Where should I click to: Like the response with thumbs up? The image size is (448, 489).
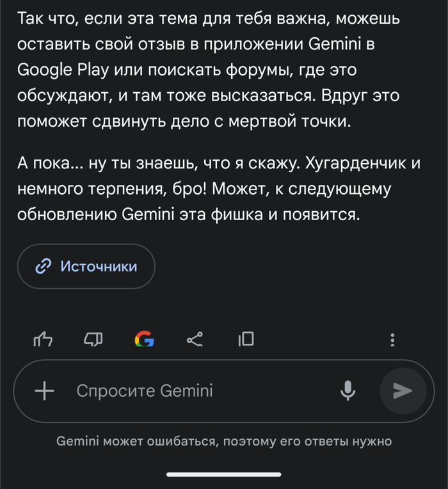[43, 339]
